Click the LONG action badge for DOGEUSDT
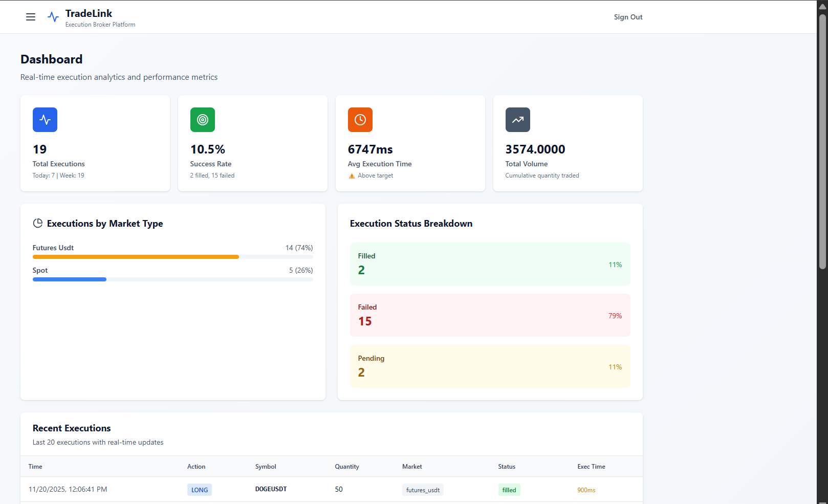This screenshot has height=504, width=828. 199,490
